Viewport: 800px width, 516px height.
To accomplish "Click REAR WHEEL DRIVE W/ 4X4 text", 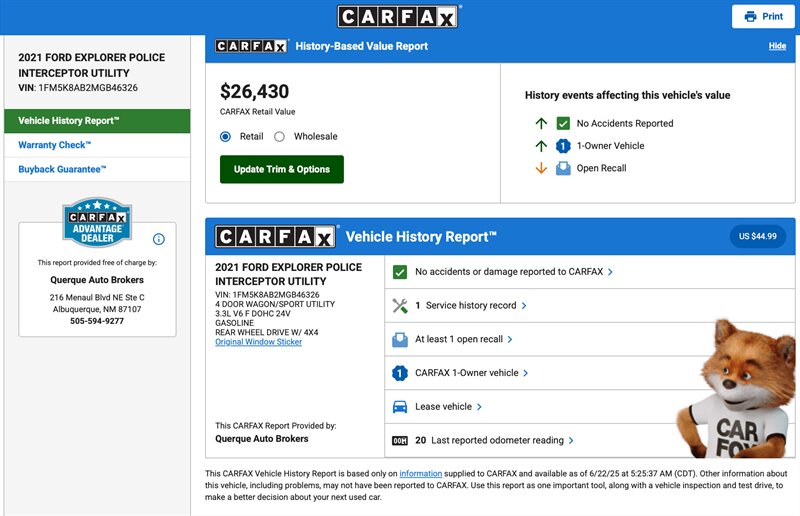I will 266,332.
